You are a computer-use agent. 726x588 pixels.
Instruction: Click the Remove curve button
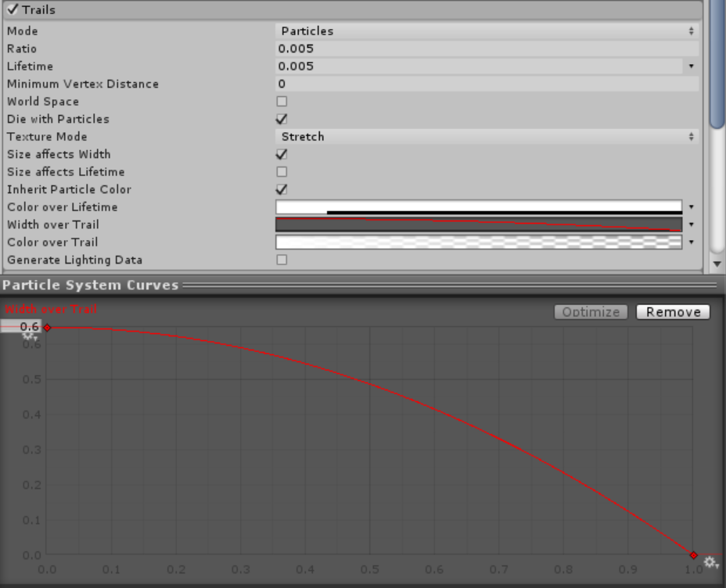[x=673, y=312]
